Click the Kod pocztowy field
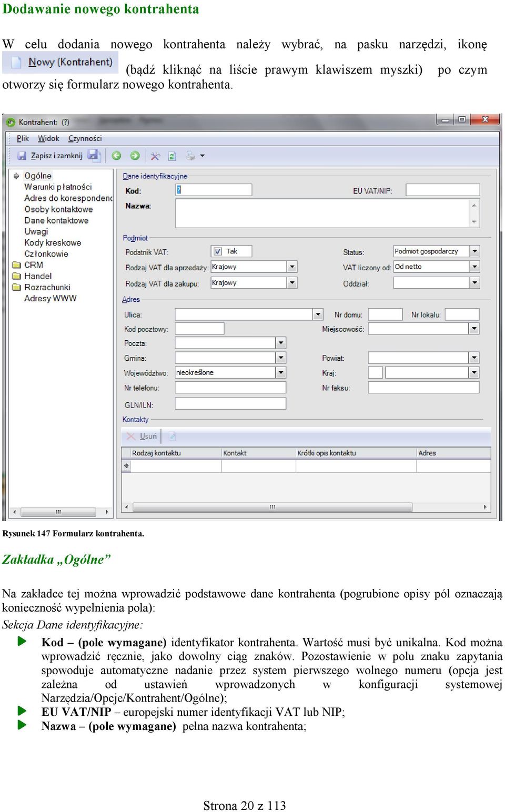The width and height of the screenshot is (505, 812). (x=199, y=329)
